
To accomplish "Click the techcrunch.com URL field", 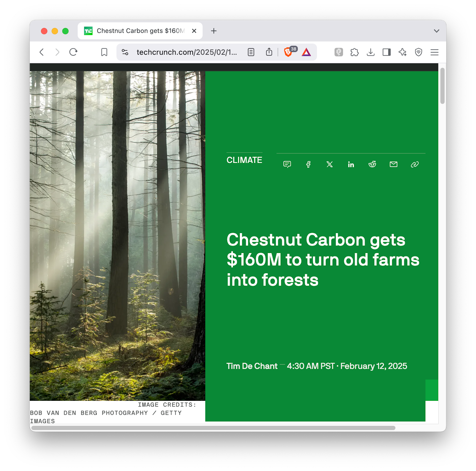I will click(x=187, y=52).
